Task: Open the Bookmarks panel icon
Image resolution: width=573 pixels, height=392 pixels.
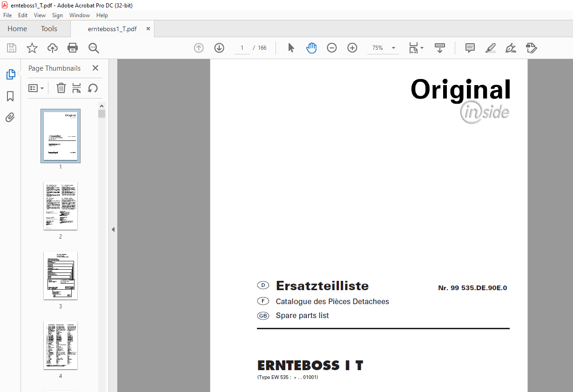Action: pos(10,96)
